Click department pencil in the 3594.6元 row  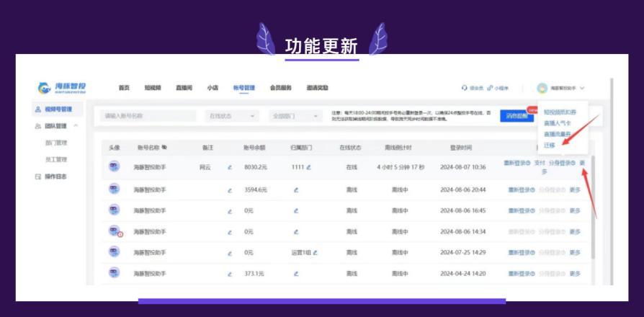pos(296,190)
